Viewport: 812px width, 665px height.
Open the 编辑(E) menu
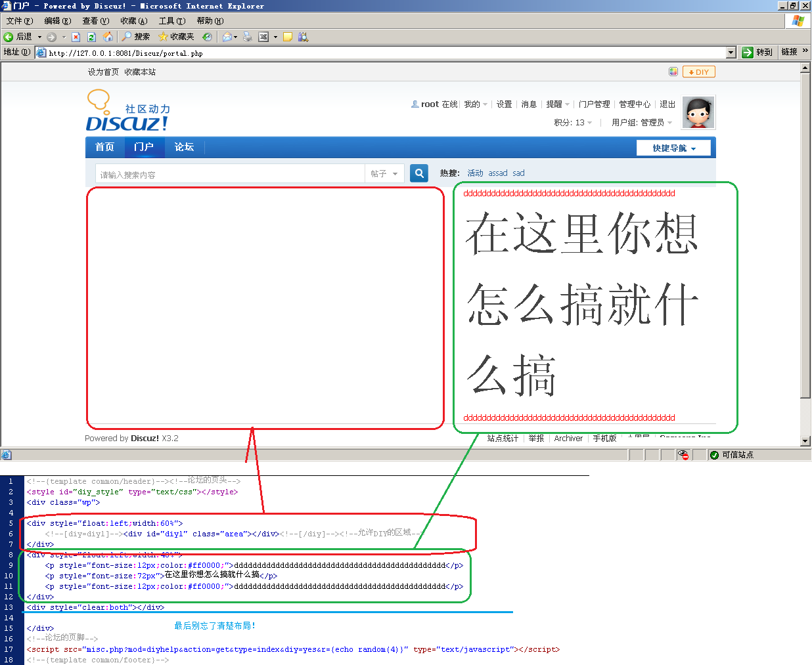pyautogui.click(x=58, y=21)
